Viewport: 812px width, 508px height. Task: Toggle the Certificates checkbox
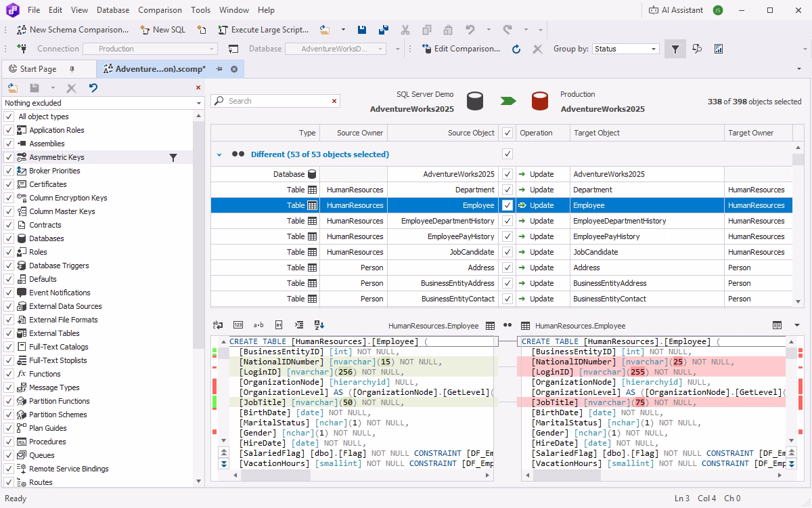(x=9, y=184)
